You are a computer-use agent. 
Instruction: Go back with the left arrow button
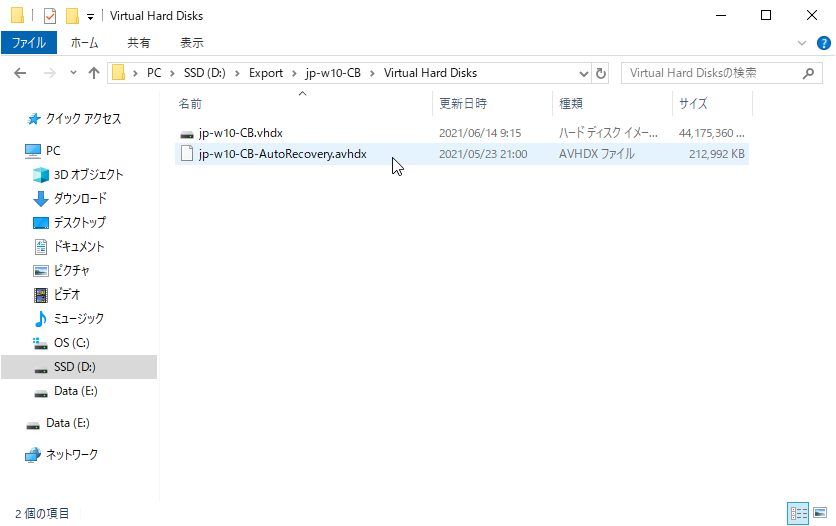point(20,73)
